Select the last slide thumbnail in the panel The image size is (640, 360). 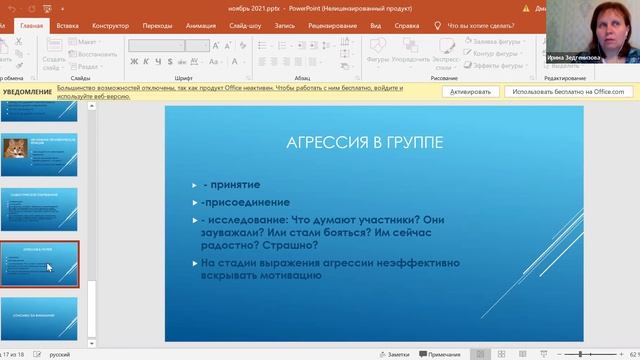tap(39, 319)
